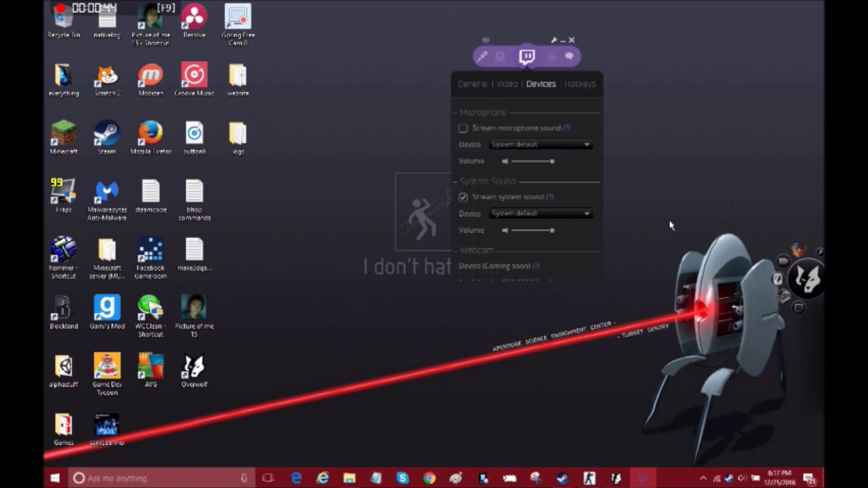Screen dimensions: 868x488
Task: Click the video camera icon on Overwolf dock
Action: (783, 261)
